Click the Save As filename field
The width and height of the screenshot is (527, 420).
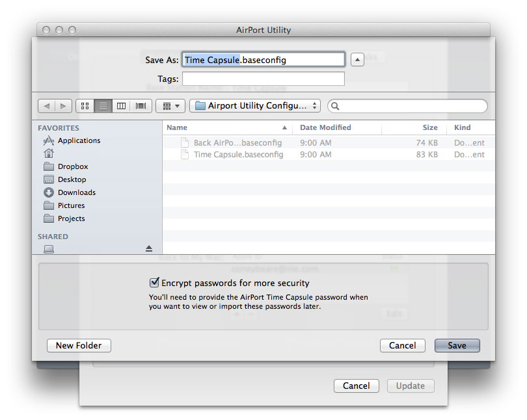click(263, 60)
